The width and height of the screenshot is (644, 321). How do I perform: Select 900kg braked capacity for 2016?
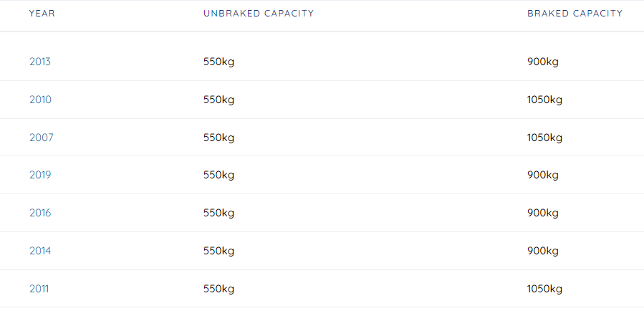point(543,214)
